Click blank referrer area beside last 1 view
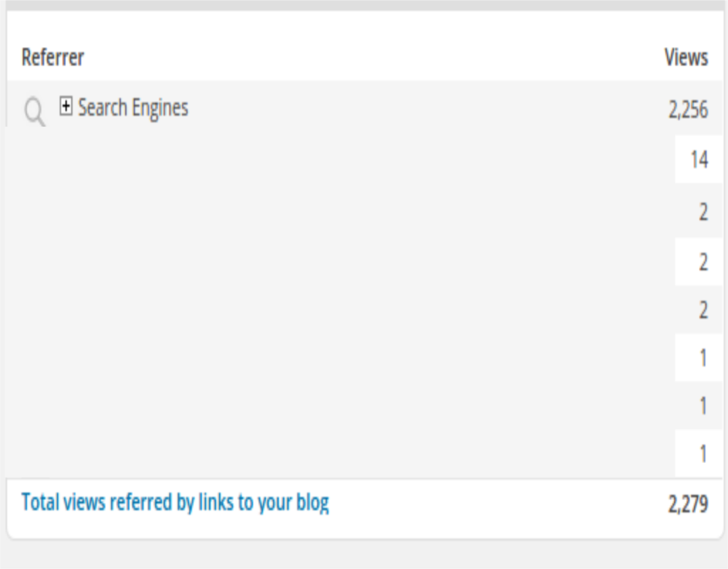Screen dimensions: 728x569 pos(341,453)
